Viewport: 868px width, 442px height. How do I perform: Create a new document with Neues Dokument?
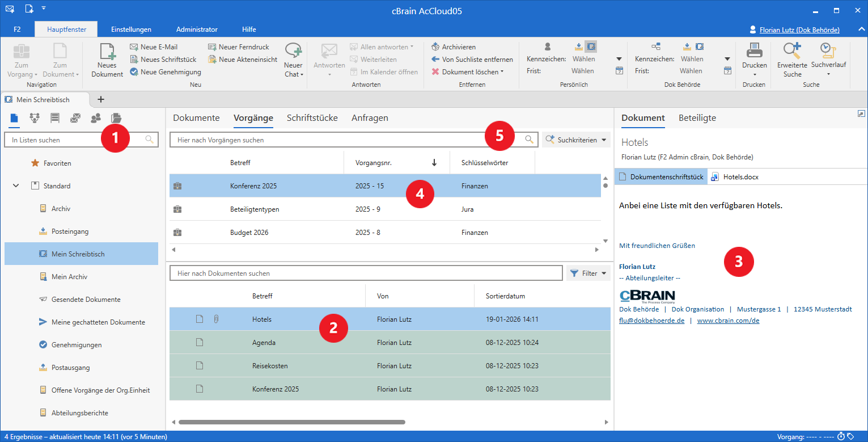point(107,61)
